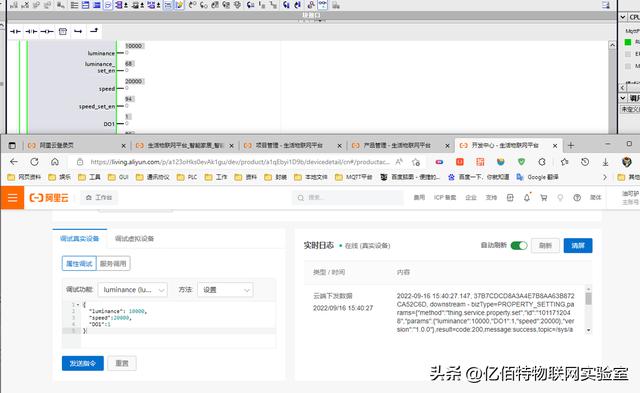Add this page to favorites with the star-plus icon
Screen dimensions: 640x393
click(416, 162)
